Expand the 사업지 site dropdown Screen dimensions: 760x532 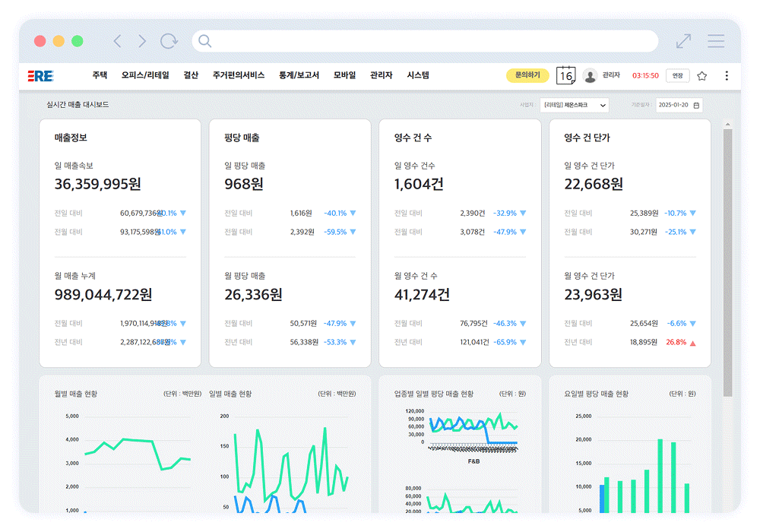574,105
